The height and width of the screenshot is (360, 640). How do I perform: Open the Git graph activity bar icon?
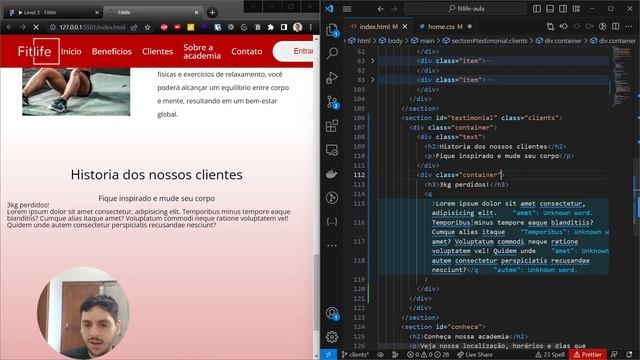pyautogui.click(x=332, y=198)
